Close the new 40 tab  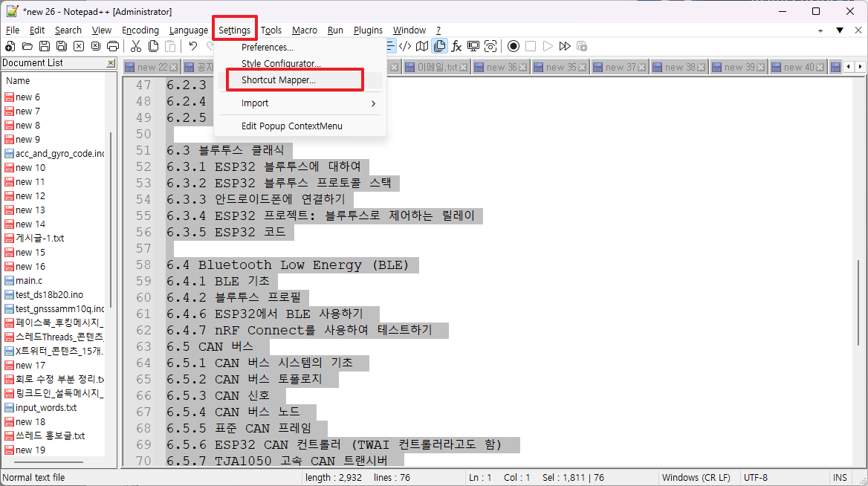point(820,68)
